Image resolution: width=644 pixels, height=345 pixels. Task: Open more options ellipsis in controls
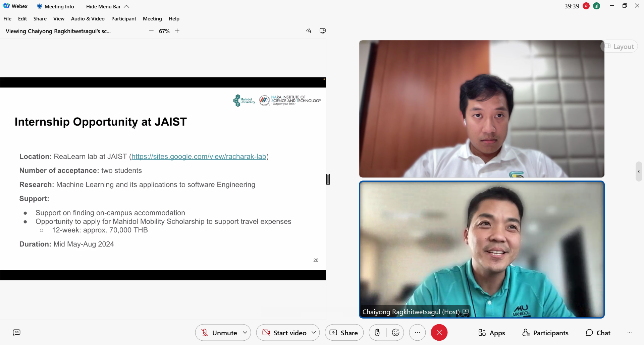(417, 333)
